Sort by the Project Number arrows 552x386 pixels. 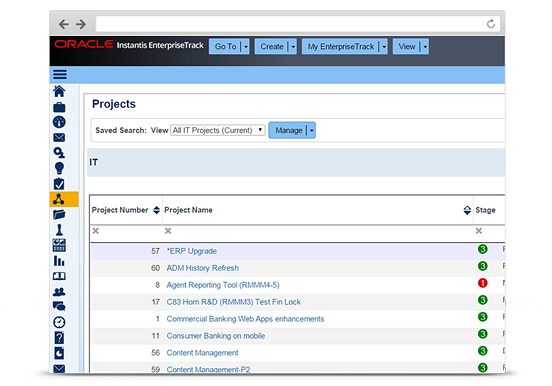point(157,210)
